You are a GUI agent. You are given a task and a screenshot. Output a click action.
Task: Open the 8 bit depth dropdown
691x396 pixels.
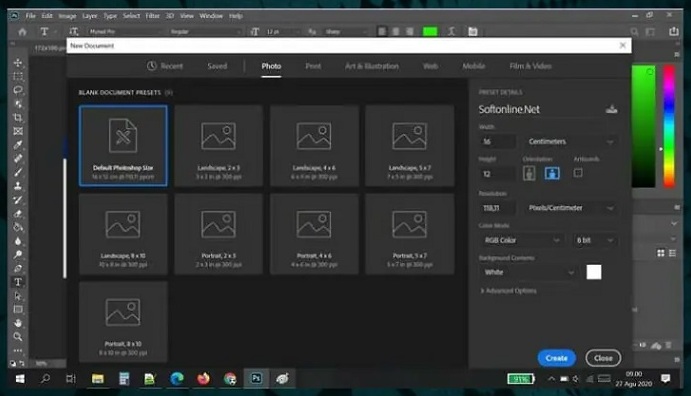click(x=594, y=240)
